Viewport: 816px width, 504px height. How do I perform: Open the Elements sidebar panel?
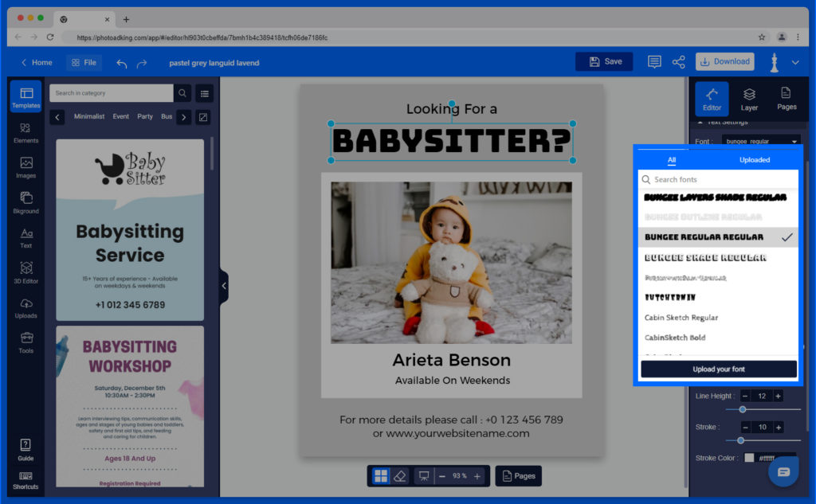coord(26,133)
